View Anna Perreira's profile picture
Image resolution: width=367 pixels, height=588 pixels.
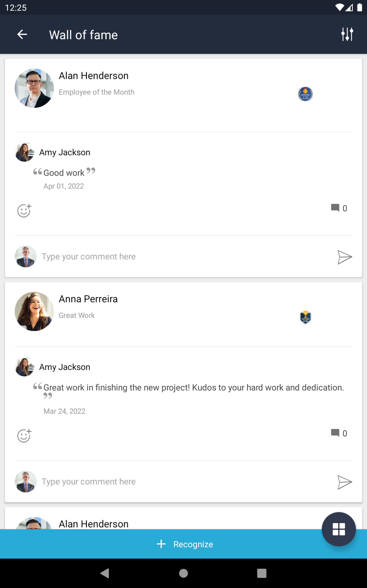(34, 311)
